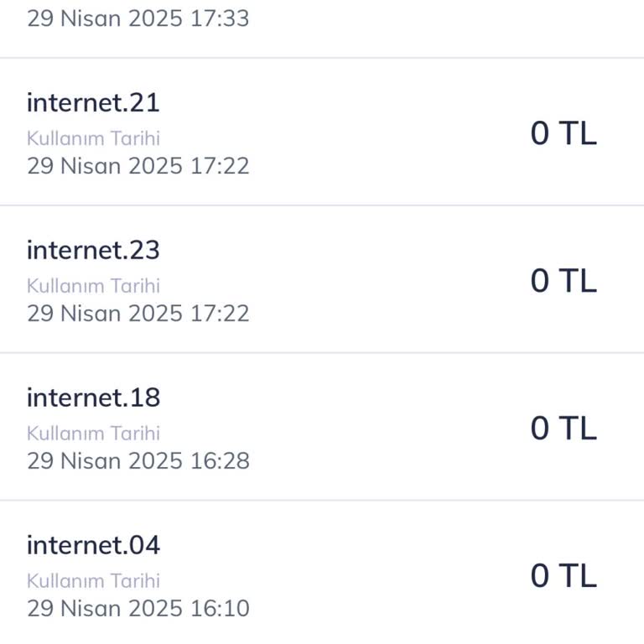Click the 17:22 date under internet.23

(138, 313)
